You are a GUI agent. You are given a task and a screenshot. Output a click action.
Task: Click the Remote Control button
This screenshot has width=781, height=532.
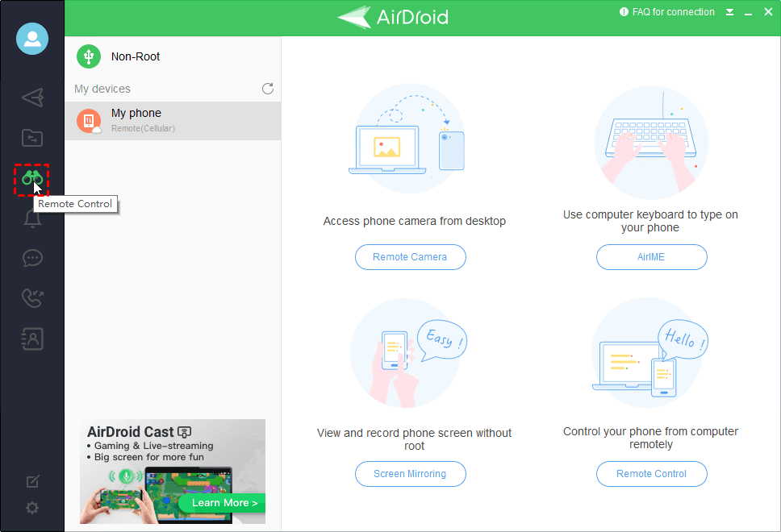[x=651, y=474]
